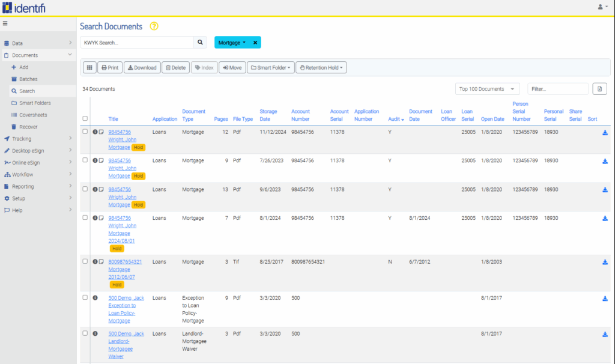Check the box for the 7/26/2023 document

[x=85, y=160]
